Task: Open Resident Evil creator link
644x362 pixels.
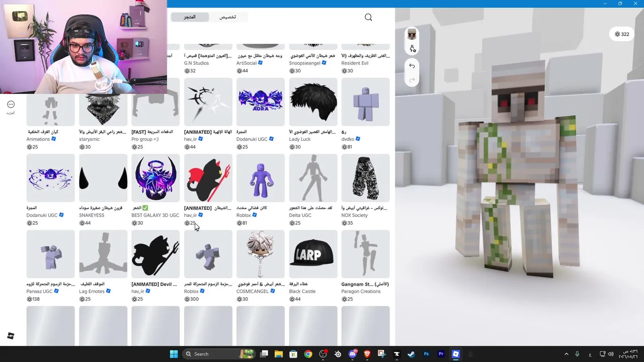Action: pos(355,63)
